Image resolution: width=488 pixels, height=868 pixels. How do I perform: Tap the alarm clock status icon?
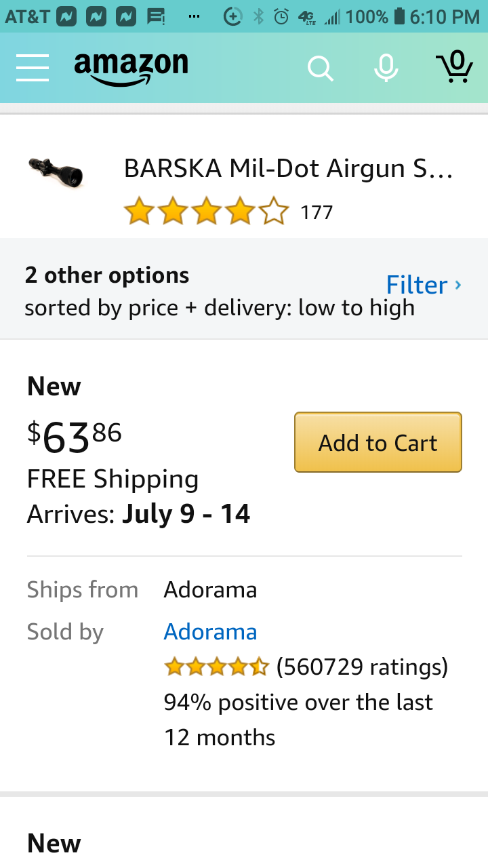point(281,16)
